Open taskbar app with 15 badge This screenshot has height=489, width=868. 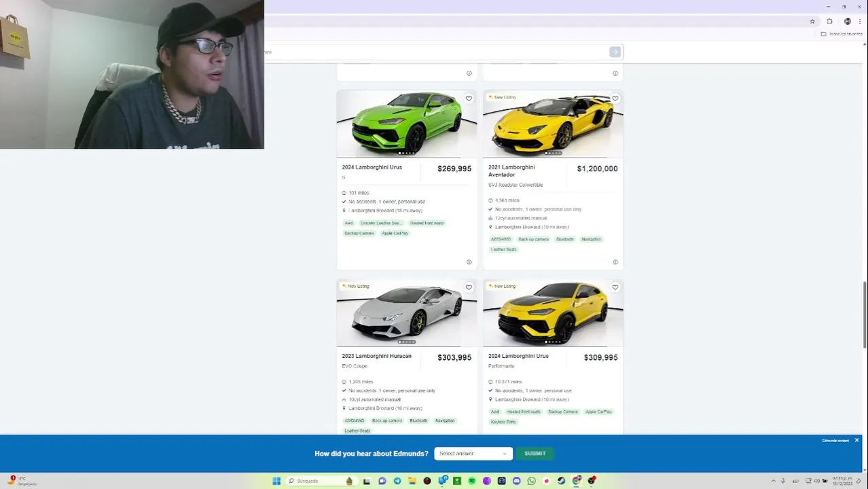(442, 480)
